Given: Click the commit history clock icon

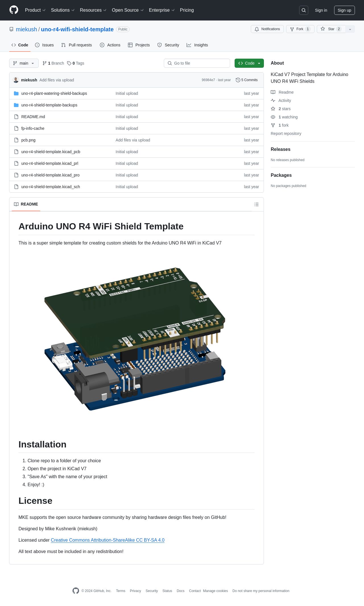Looking at the screenshot, I should (238, 80).
